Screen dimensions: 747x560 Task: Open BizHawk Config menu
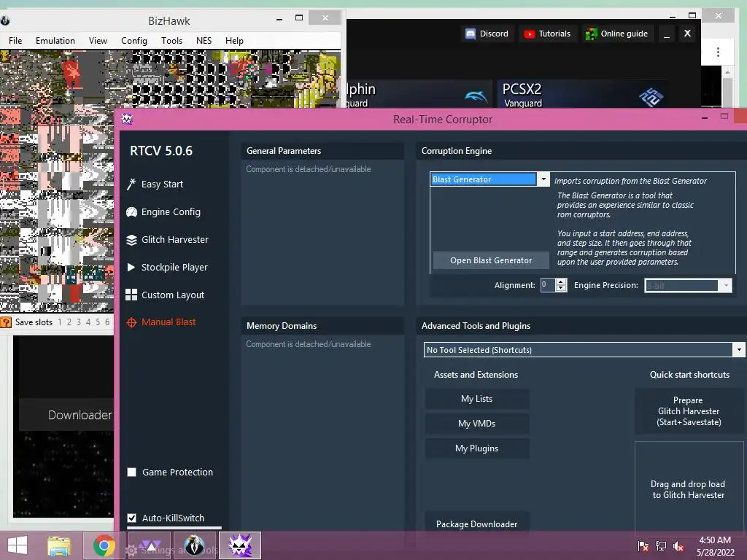134,41
